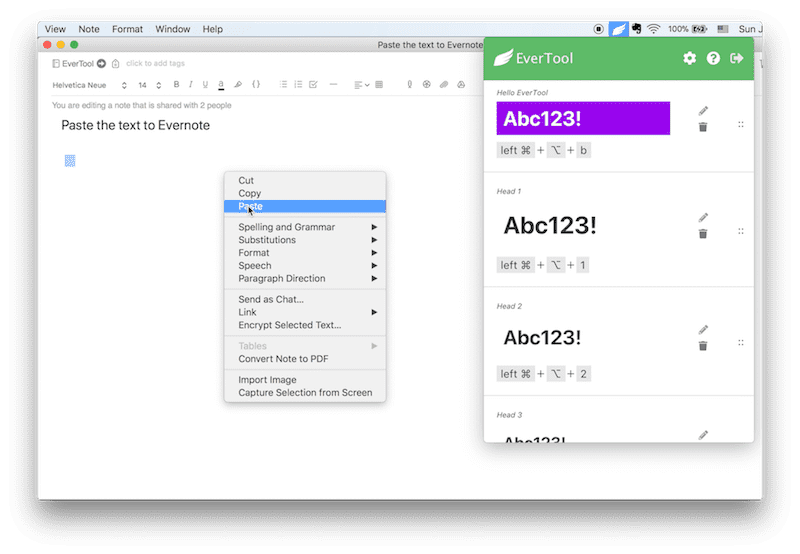Select the highlighter tool

(x=238, y=85)
